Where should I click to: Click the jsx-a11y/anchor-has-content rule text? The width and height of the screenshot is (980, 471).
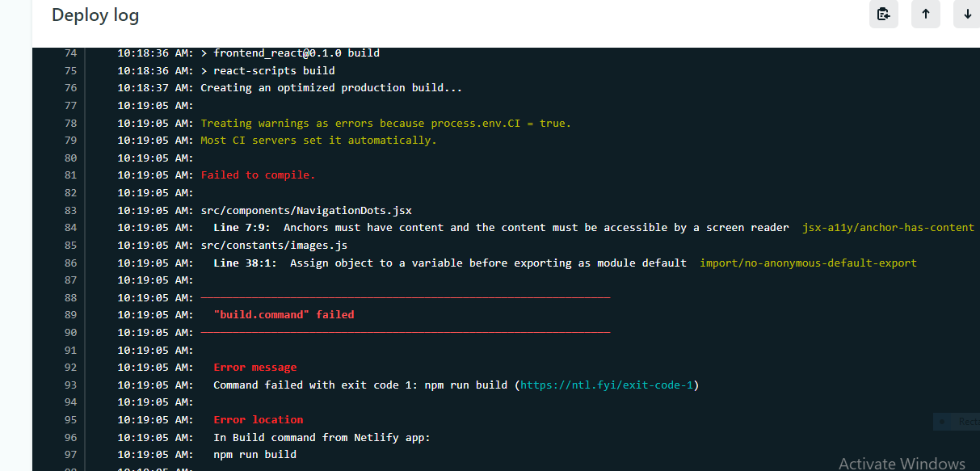pyautogui.click(x=887, y=228)
